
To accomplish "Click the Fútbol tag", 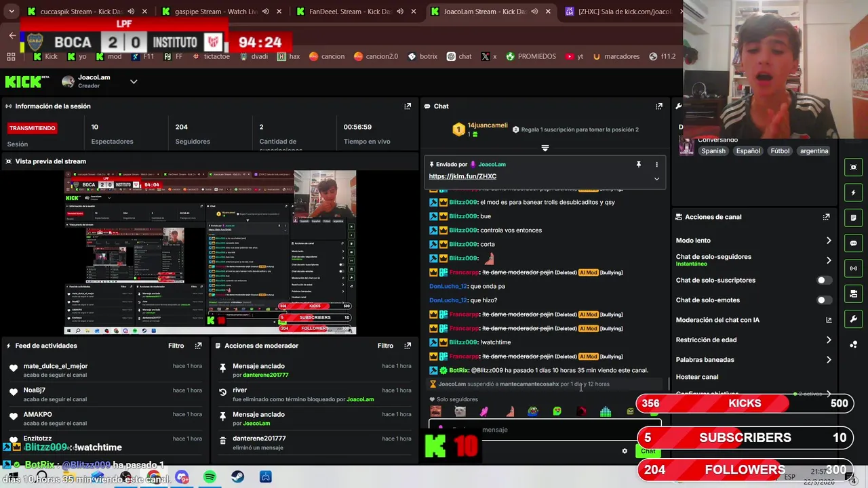I will 780,151.
